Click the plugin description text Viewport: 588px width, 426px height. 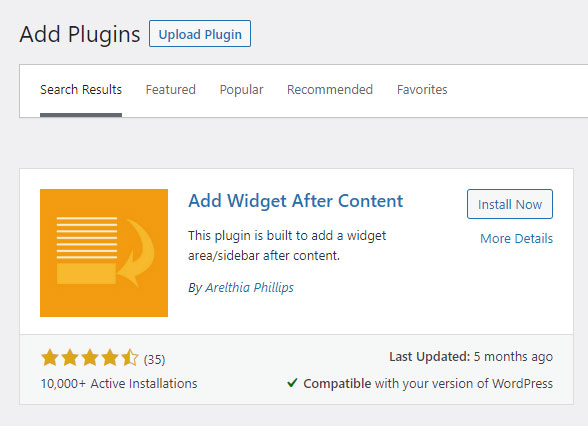pyautogui.click(x=287, y=246)
